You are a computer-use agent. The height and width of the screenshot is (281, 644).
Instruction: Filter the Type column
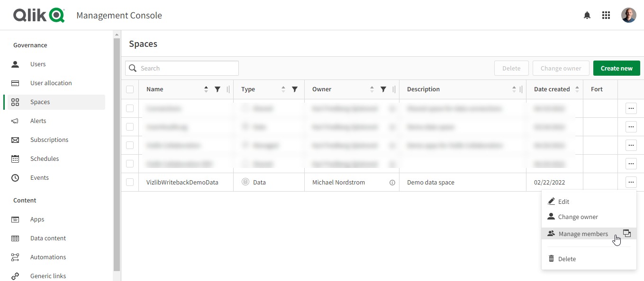click(294, 89)
